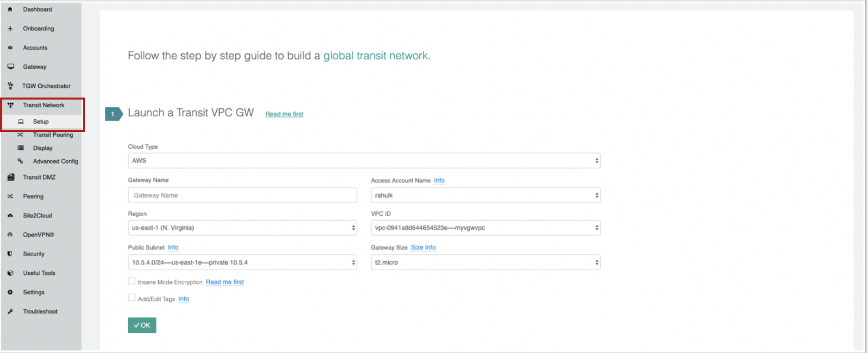Open the Cloud Type dropdown

click(x=364, y=161)
